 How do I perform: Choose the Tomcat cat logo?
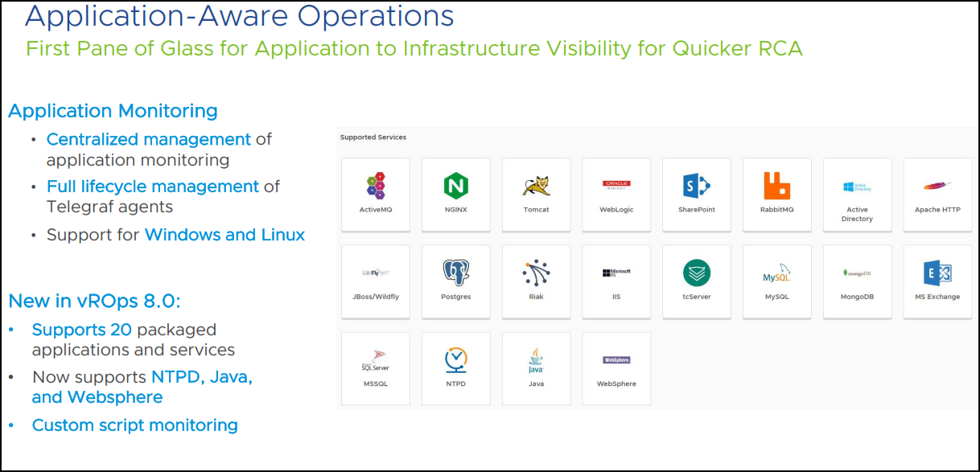536,186
